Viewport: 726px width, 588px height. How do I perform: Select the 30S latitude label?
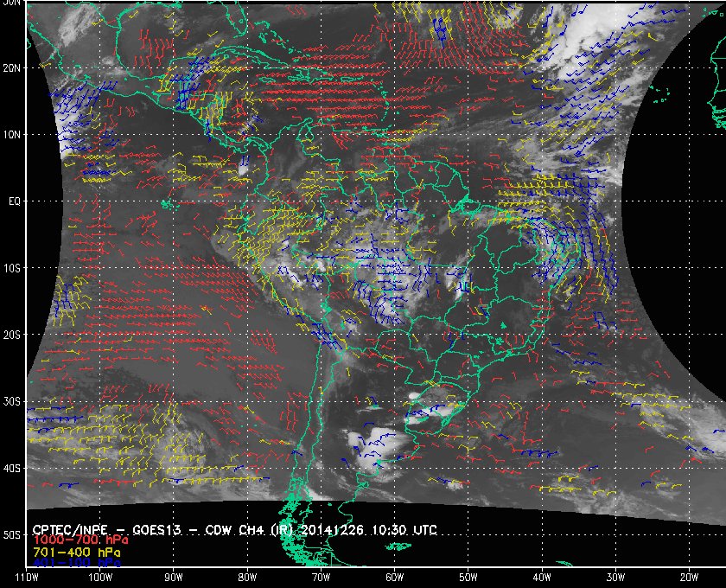[x=12, y=402]
